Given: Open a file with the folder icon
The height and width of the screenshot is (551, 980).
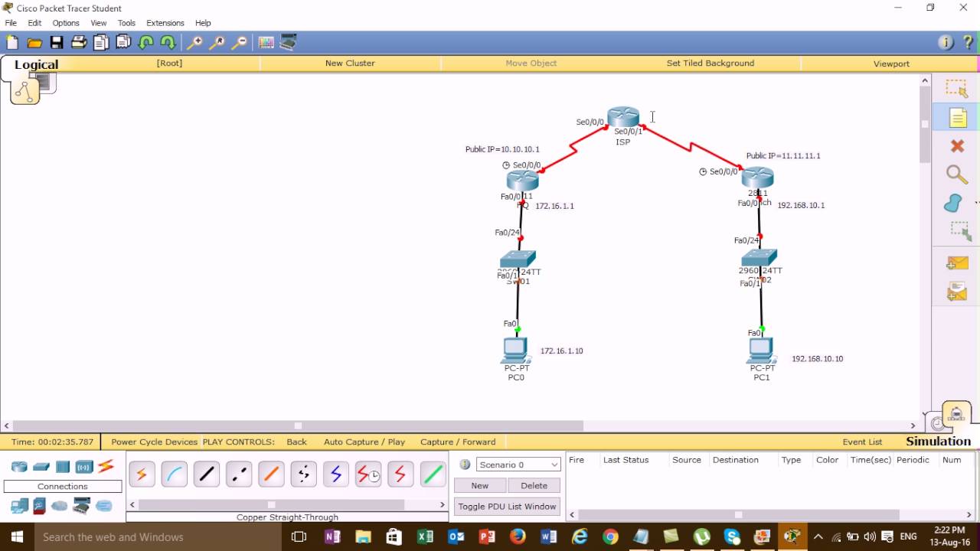Looking at the screenshot, I should [x=34, y=43].
